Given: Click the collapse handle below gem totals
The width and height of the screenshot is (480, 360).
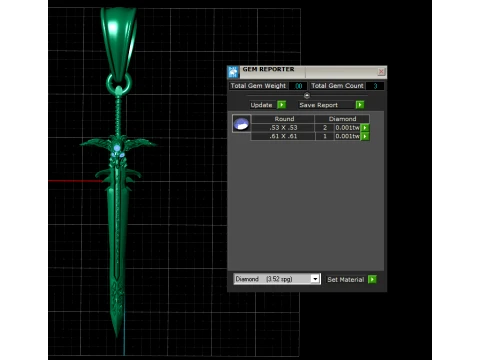Looking at the screenshot, I should click(x=307, y=96).
